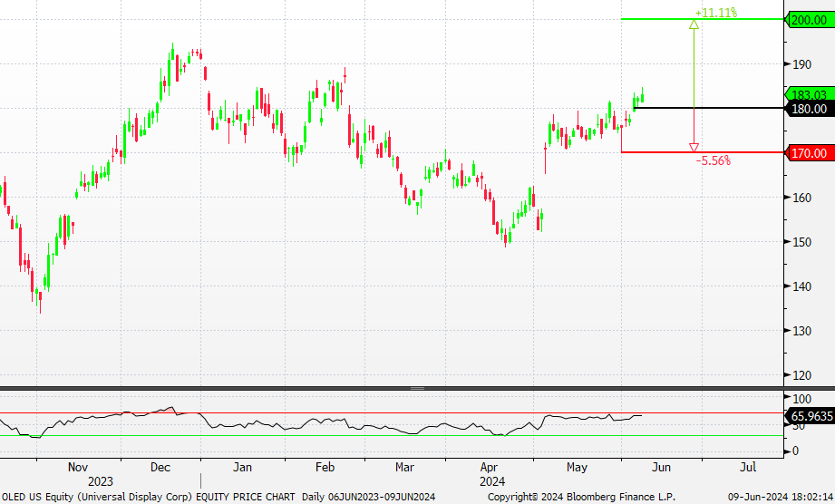This screenshot has width=835, height=504.
Task: Click the Dec month axis label
Action: (x=160, y=468)
